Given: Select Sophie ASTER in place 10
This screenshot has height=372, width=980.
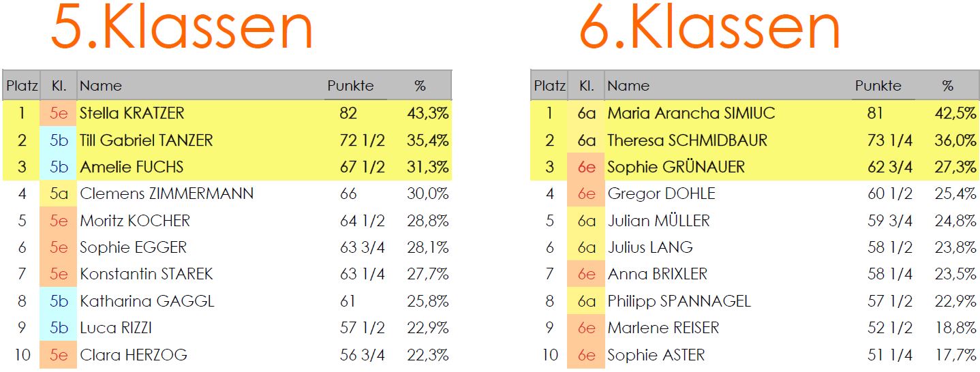Looking at the screenshot, I should click(x=656, y=355).
